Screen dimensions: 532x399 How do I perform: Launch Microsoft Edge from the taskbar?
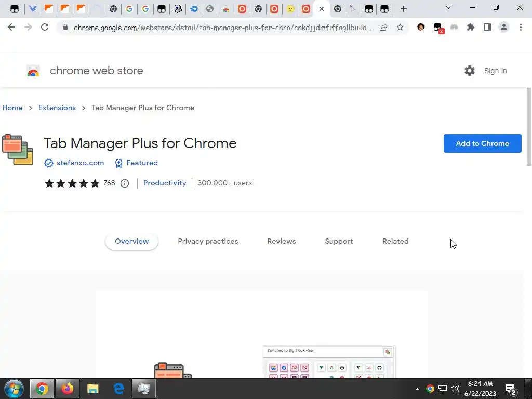pos(118,389)
